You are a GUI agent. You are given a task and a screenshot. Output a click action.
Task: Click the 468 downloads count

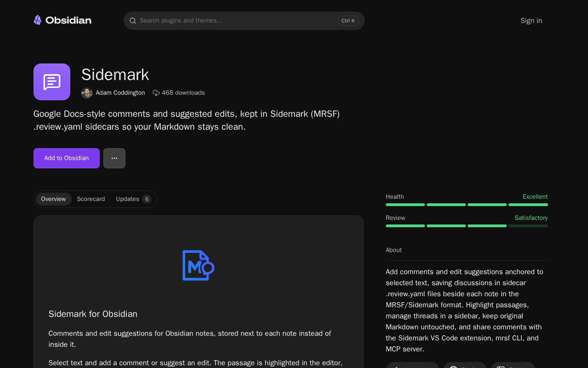pyautogui.click(x=183, y=93)
